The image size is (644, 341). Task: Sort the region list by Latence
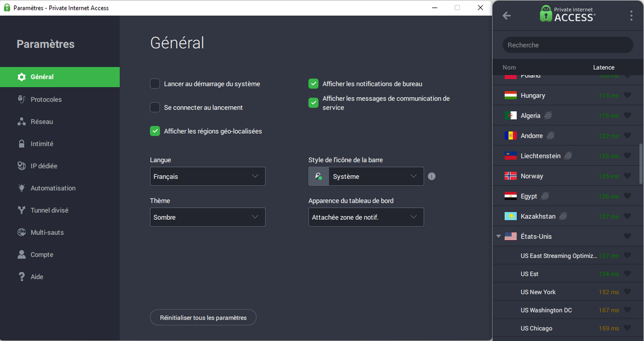(604, 68)
